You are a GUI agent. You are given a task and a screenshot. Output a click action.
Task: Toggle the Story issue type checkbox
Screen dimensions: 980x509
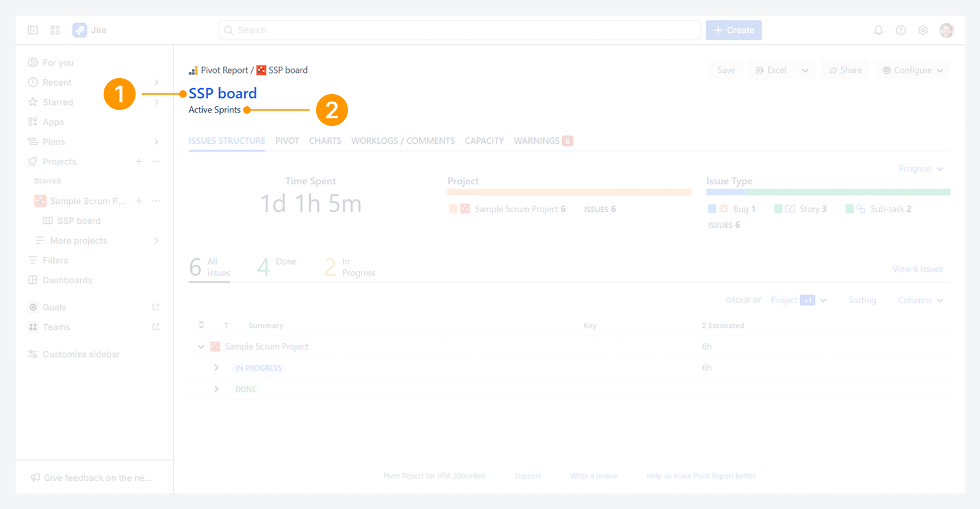pyautogui.click(x=778, y=209)
